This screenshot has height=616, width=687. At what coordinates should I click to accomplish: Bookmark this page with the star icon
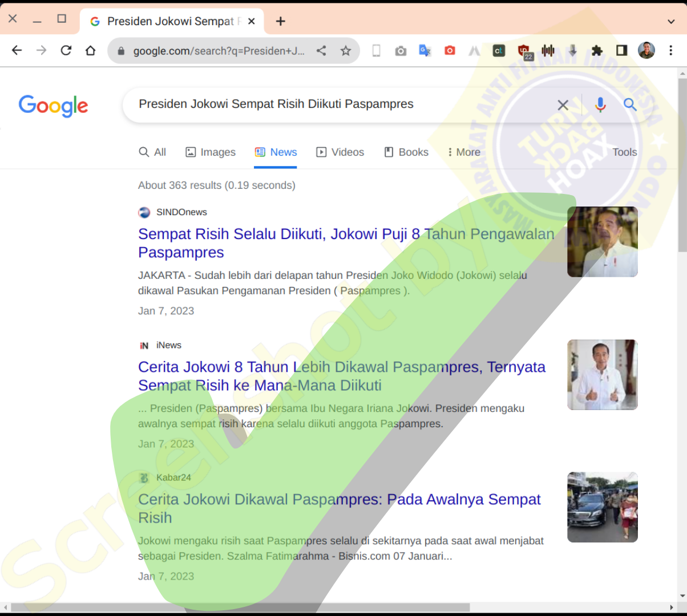coord(346,51)
